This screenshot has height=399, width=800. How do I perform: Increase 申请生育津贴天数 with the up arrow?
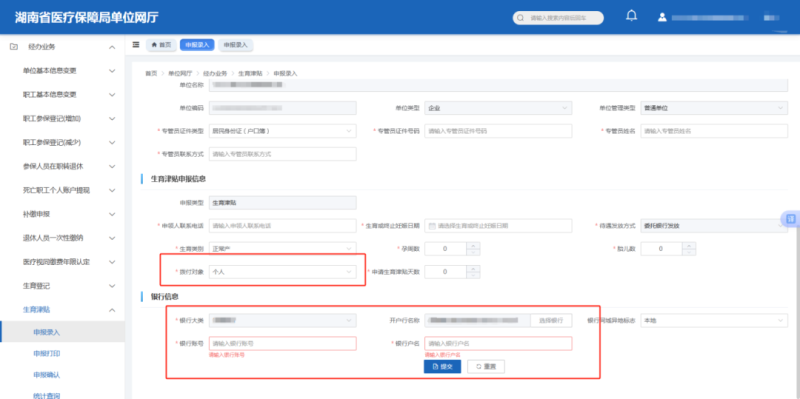473,269
